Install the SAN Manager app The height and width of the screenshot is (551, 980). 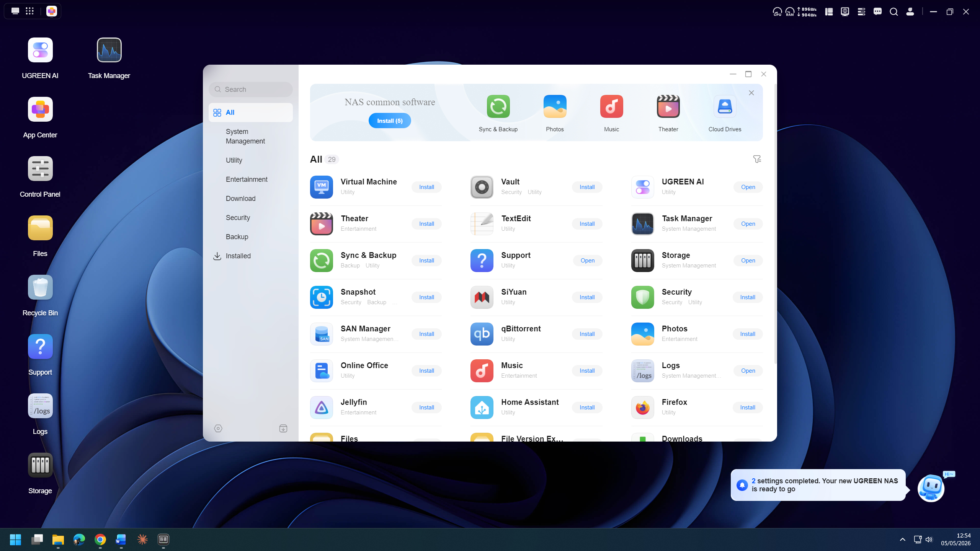[x=426, y=334]
